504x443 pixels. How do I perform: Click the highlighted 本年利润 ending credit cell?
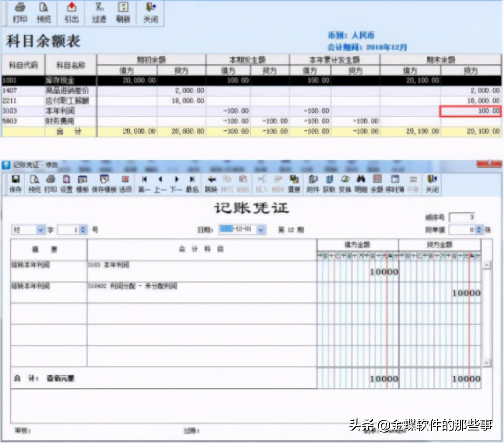pos(470,111)
